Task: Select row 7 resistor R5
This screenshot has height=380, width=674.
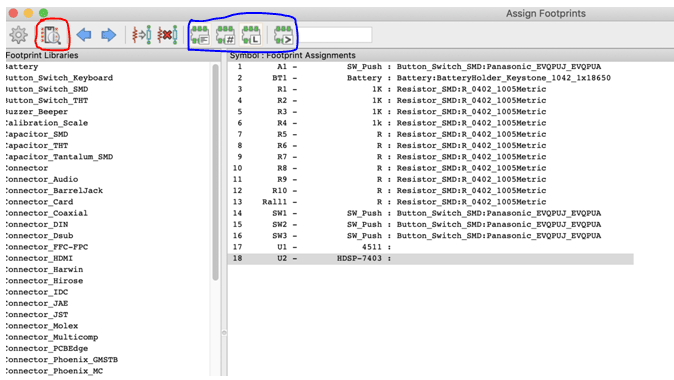Action: [x=430, y=134]
